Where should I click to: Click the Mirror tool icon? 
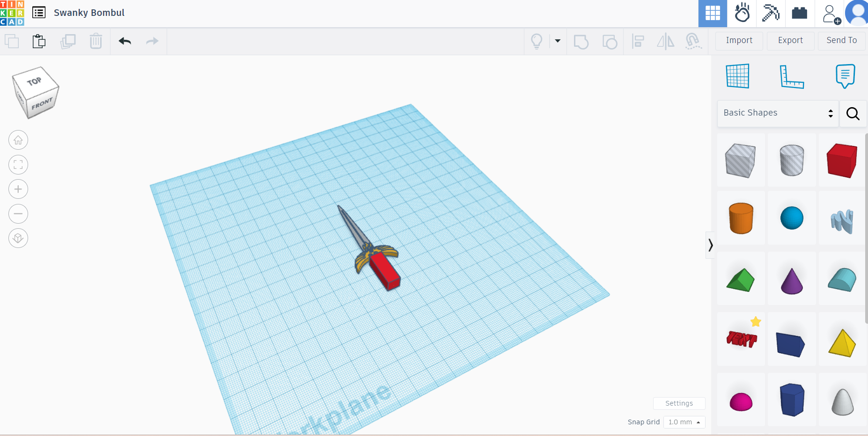(665, 42)
